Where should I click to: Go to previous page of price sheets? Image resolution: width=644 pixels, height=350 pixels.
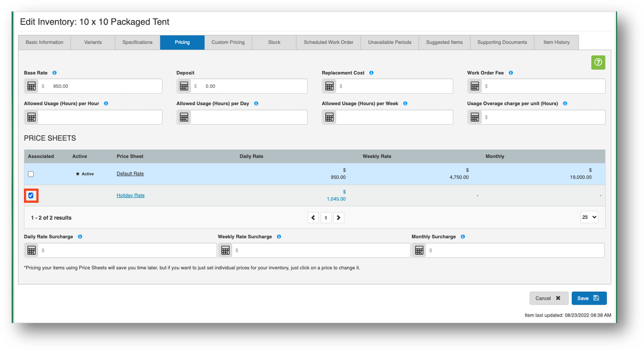[313, 218]
